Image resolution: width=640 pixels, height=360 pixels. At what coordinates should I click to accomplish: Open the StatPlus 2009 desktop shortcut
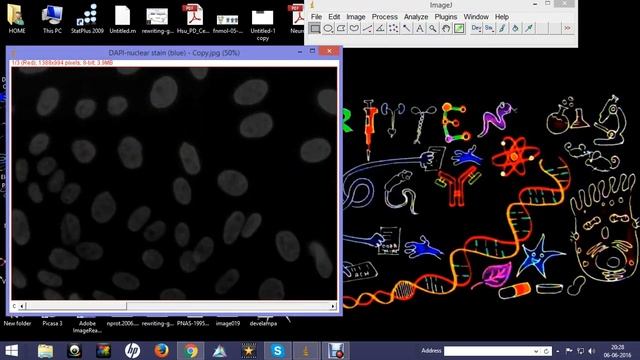coord(87,19)
